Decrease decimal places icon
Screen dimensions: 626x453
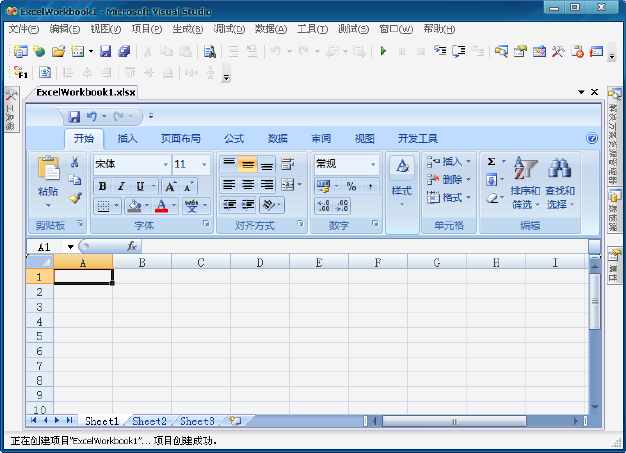tap(343, 206)
